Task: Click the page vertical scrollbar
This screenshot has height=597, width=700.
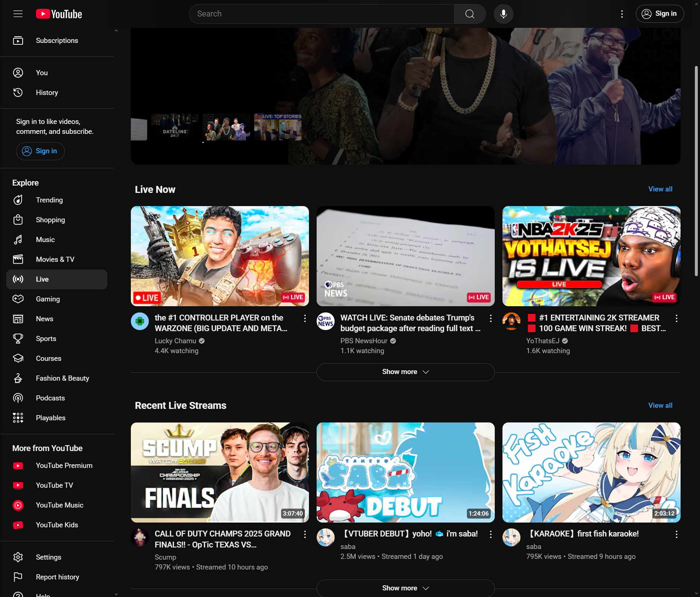Action: [696, 171]
